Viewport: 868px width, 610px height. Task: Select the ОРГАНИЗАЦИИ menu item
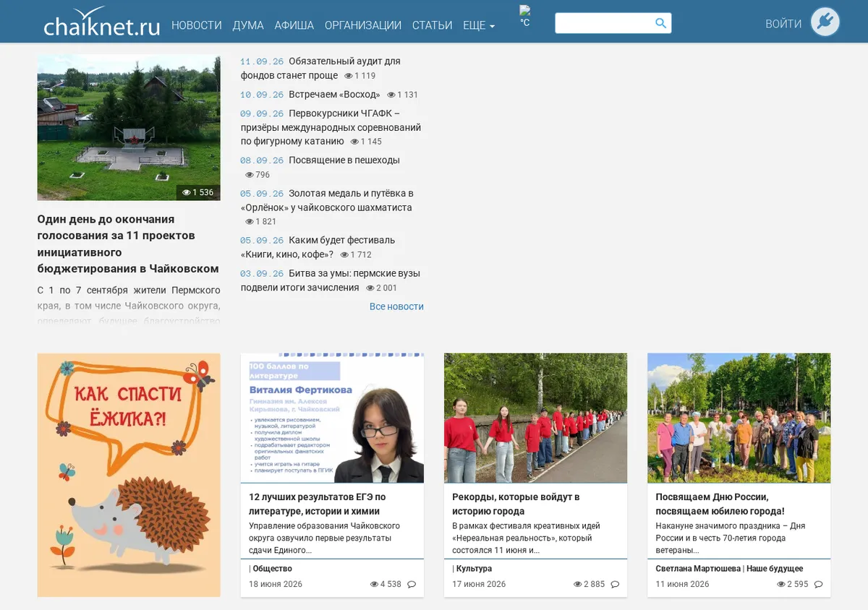tap(363, 25)
